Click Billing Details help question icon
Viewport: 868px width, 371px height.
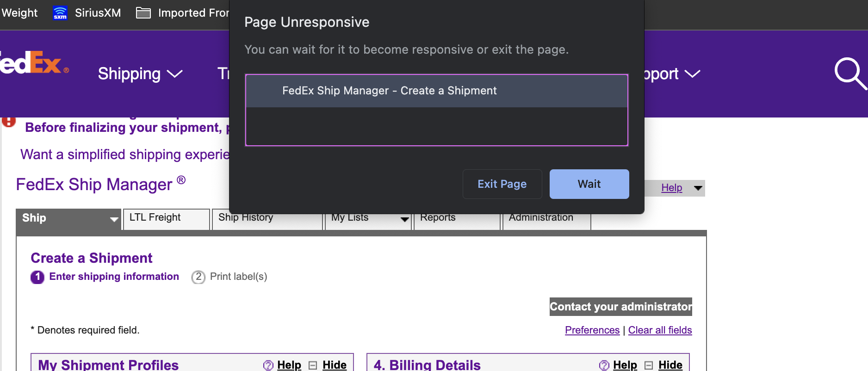pyautogui.click(x=604, y=365)
